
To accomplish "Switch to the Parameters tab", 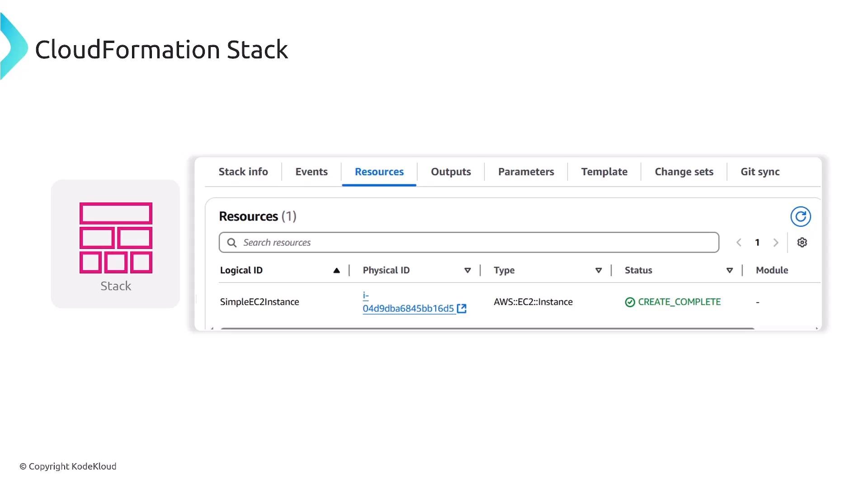I will (526, 172).
